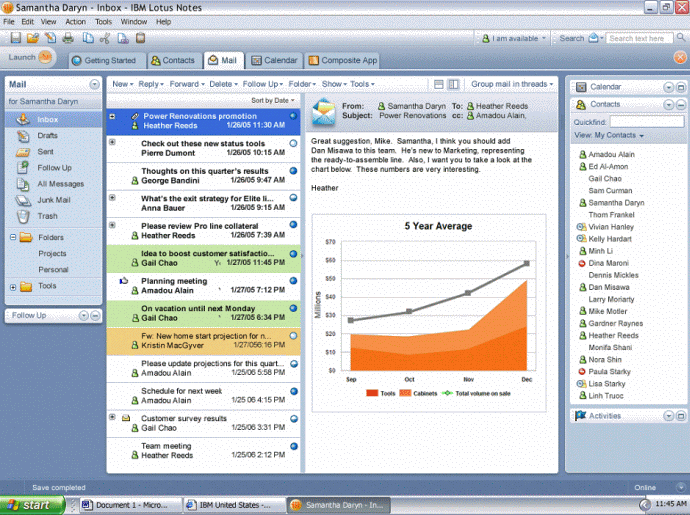The height and width of the screenshot is (515, 690).
Task: Click the envelope icon in preview header
Action: 323,111
